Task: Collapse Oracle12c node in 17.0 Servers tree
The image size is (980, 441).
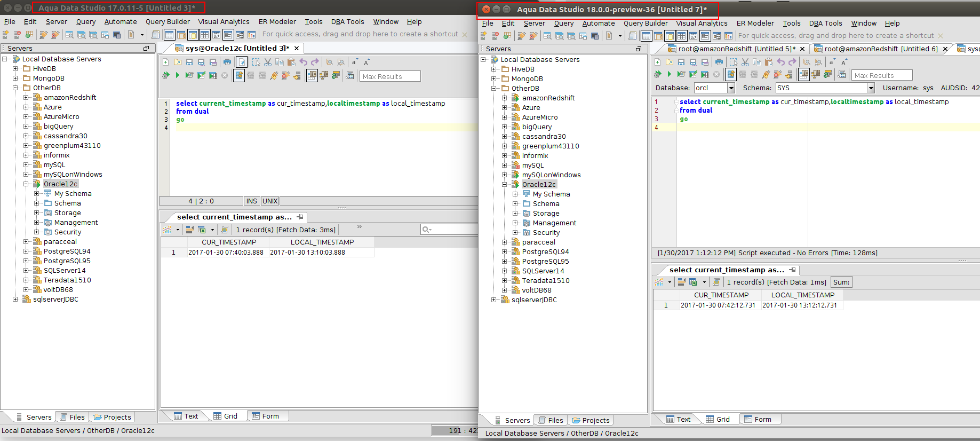Action: point(26,184)
